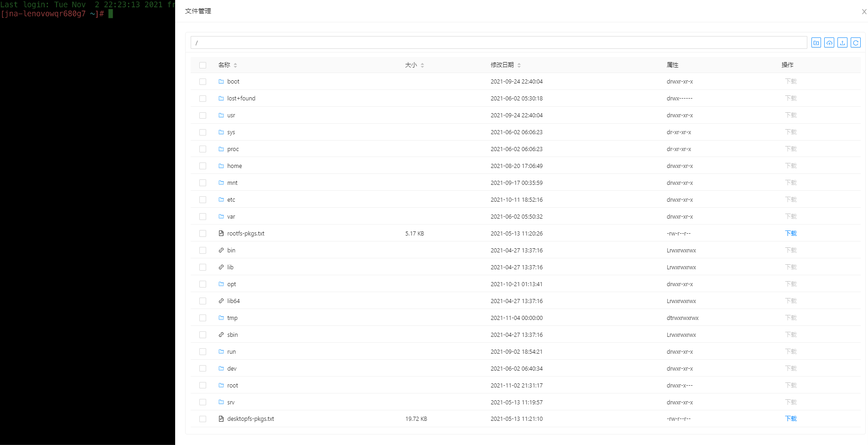Click the folder icon beside home
The width and height of the screenshot is (868, 445).
pos(221,166)
